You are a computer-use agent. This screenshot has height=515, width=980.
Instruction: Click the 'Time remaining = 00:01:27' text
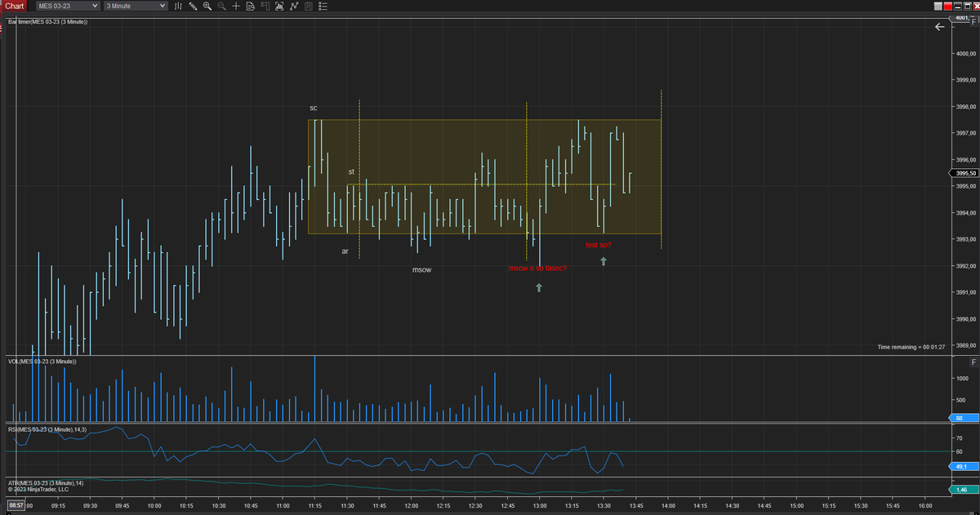(x=911, y=347)
